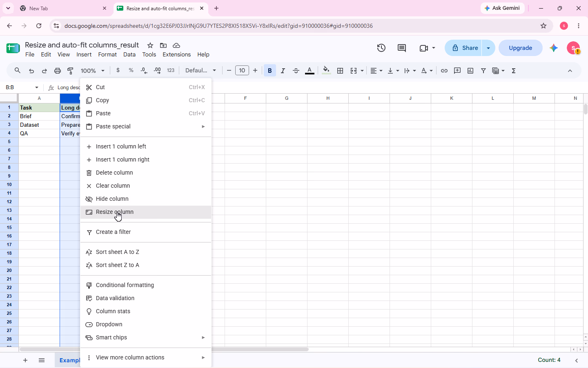Open the zoom 100% dropdown

[x=93, y=71]
